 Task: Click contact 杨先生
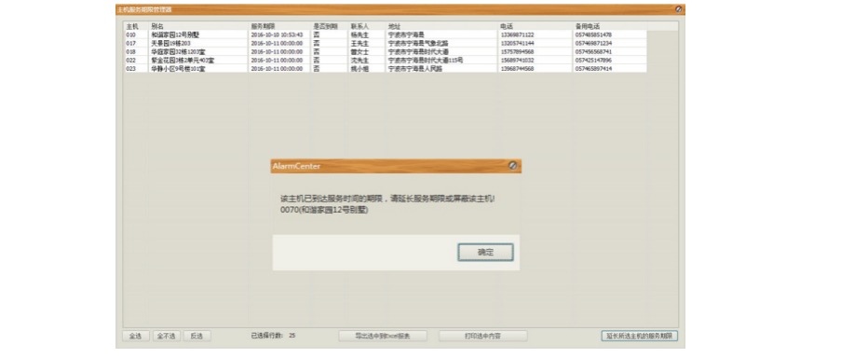359,34
